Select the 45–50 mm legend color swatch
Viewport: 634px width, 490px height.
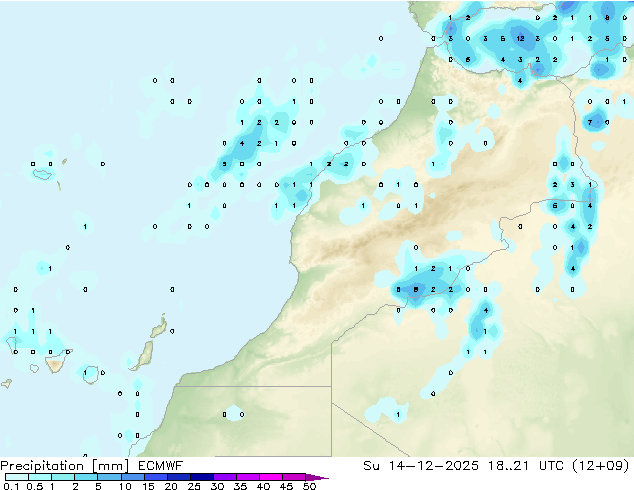click(x=294, y=477)
